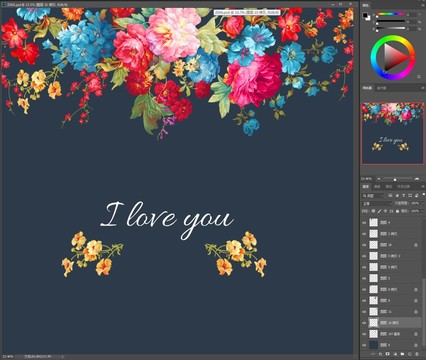Click lock image pixels brush icon
The width and height of the screenshot is (426, 360).
tap(379, 211)
